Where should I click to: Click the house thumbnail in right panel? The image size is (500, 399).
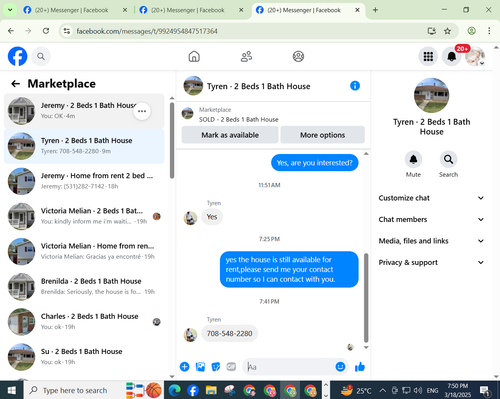(431, 95)
